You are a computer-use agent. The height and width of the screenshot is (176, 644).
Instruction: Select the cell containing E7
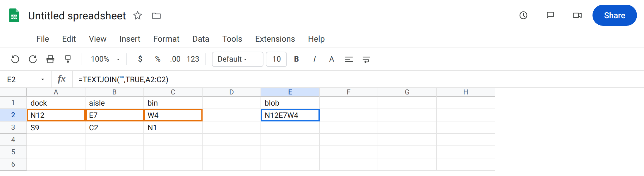point(114,115)
